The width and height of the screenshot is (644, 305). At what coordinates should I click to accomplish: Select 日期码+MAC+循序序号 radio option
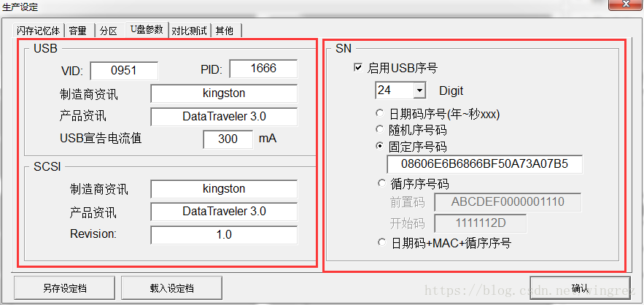coord(382,242)
